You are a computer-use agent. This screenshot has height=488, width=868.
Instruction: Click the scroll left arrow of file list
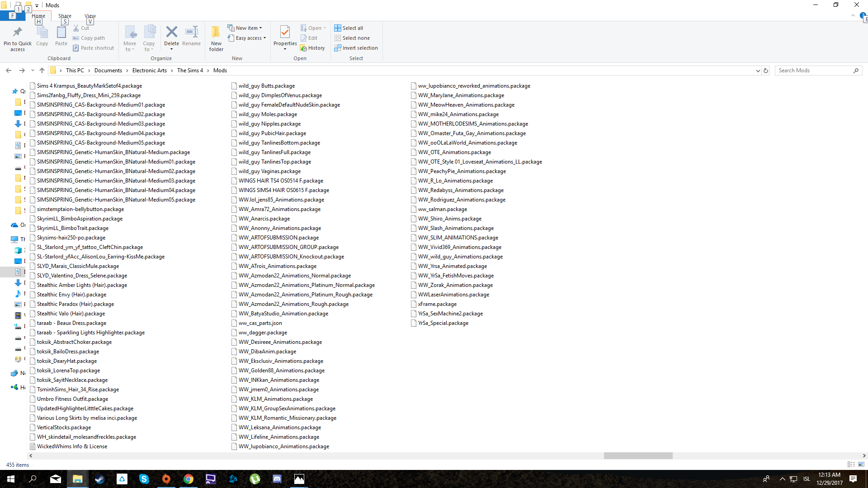(31, 456)
